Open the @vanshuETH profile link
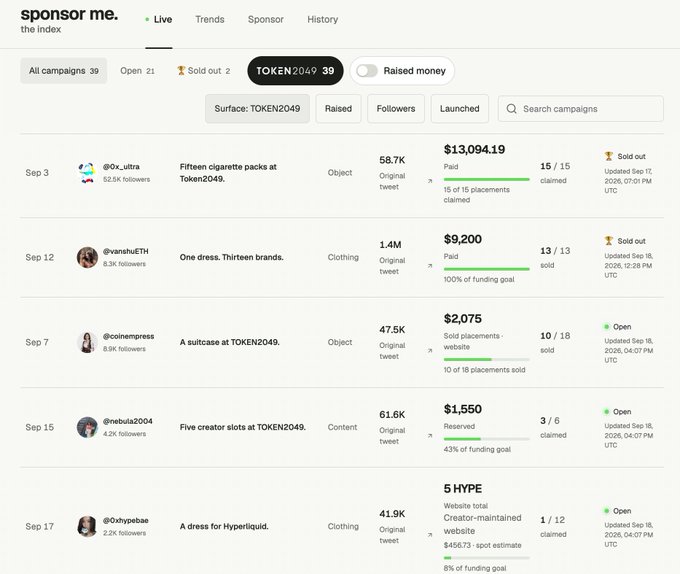Viewport: 680px width, 574px height. pyautogui.click(x=125, y=251)
